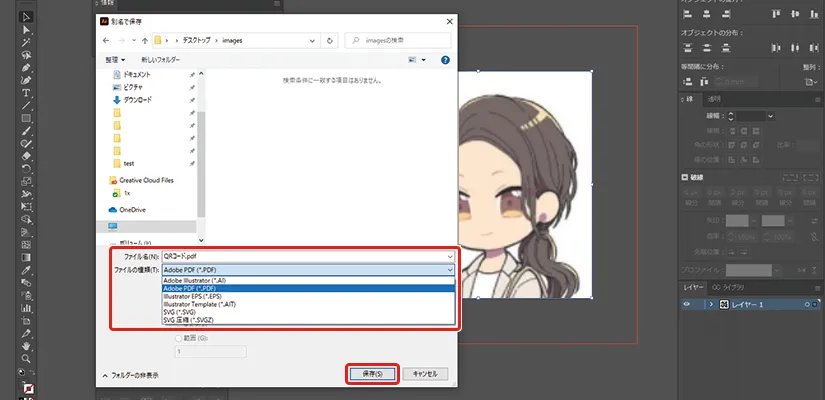825x400 pixels.
Task: Open Creative Cloud Files location
Action: [141, 180]
